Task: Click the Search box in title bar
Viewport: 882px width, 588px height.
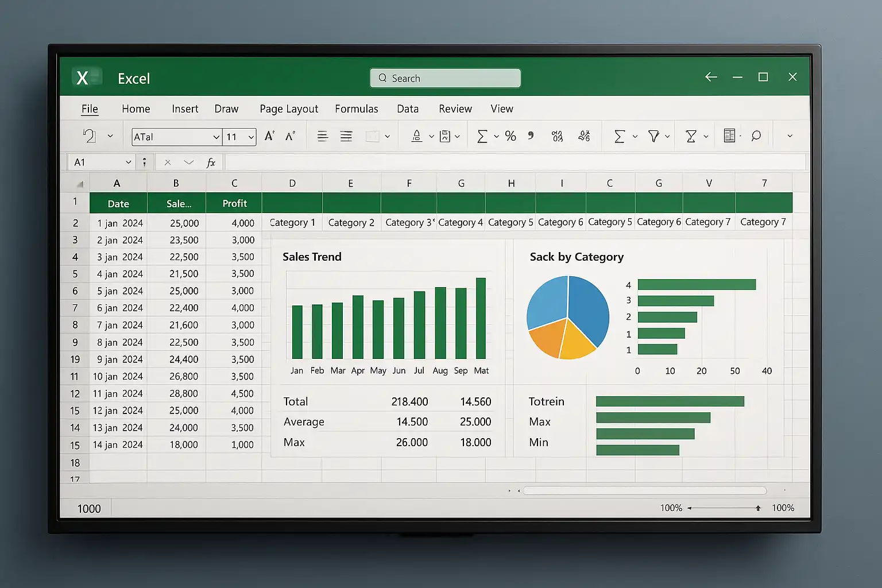Action: (x=446, y=78)
